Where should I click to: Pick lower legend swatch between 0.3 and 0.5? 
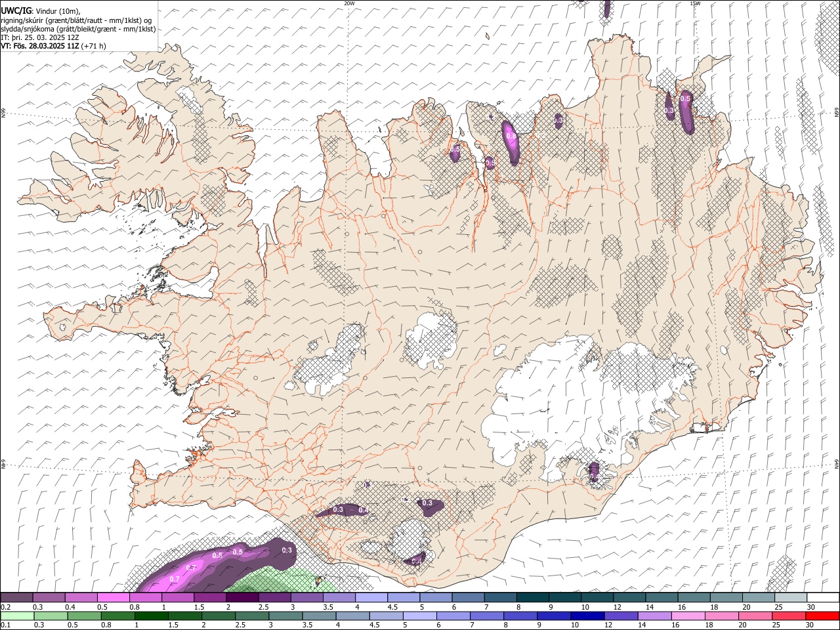[51, 616]
